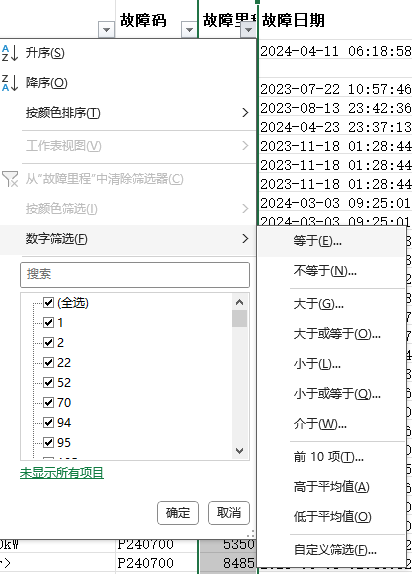Image resolution: width=412 pixels, height=574 pixels.
Task: Open the 故障里程 column filter dropdown
Action: click(x=248, y=30)
